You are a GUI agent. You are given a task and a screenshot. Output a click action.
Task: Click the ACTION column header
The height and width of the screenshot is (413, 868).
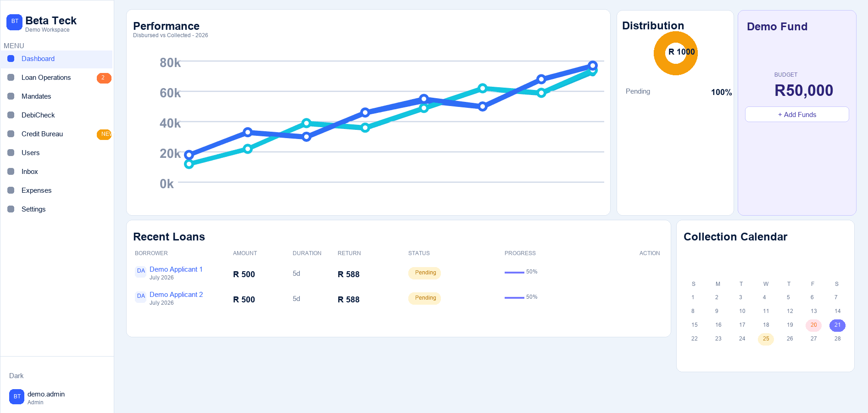(650, 253)
